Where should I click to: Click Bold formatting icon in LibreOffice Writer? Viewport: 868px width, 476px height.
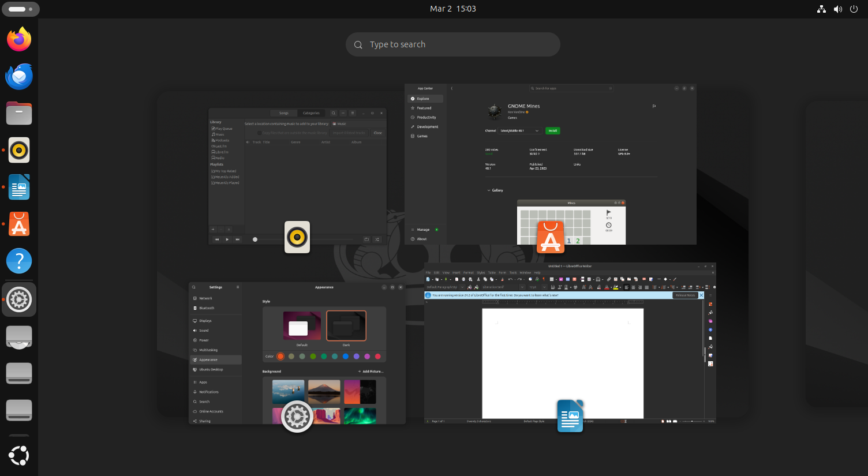point(552,287)
